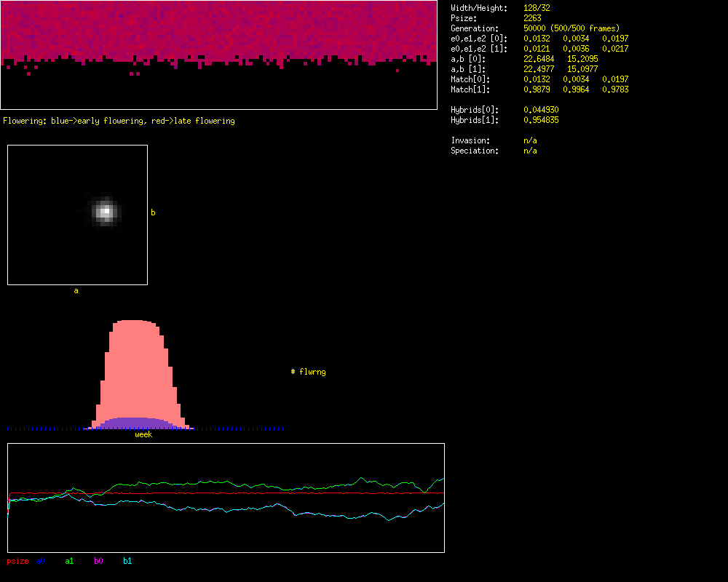Viewport: 728px width, 582px height.
Task: Click the green a1 legend label
Action: (x=69, y=562)
